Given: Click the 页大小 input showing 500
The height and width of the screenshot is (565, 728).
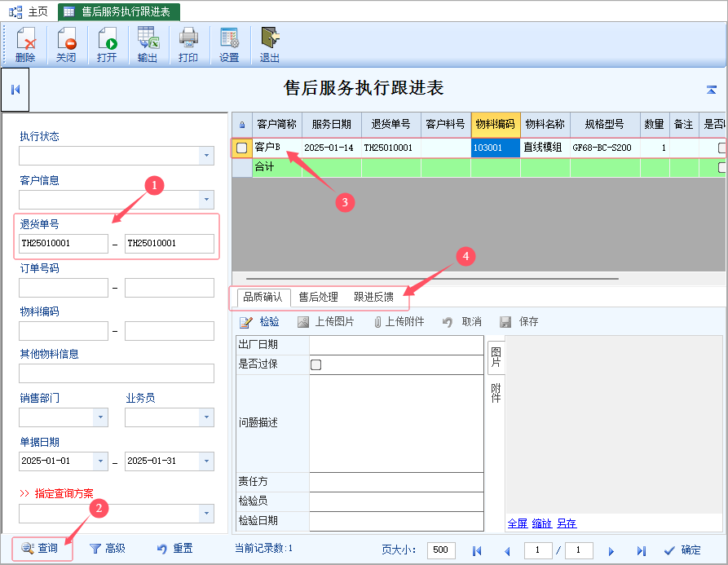Looking at the screenshot, I should coord(441,550).
